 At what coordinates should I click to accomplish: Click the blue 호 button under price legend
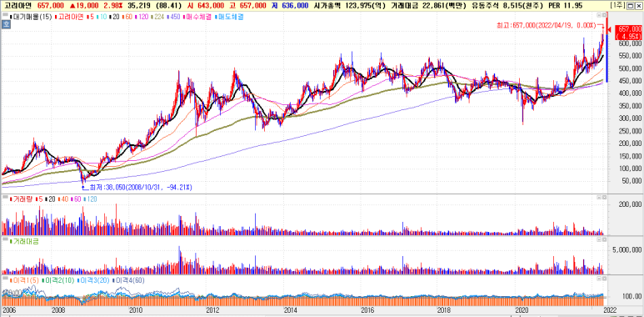tap(6, 24)
